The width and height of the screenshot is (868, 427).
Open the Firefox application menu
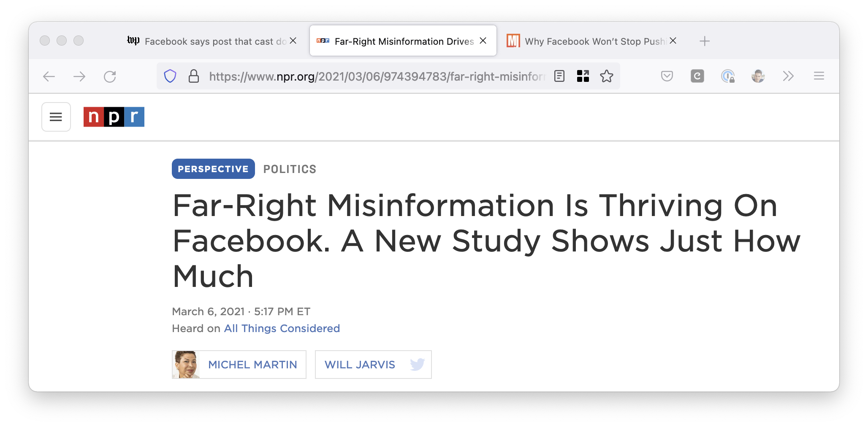point(819,76)
